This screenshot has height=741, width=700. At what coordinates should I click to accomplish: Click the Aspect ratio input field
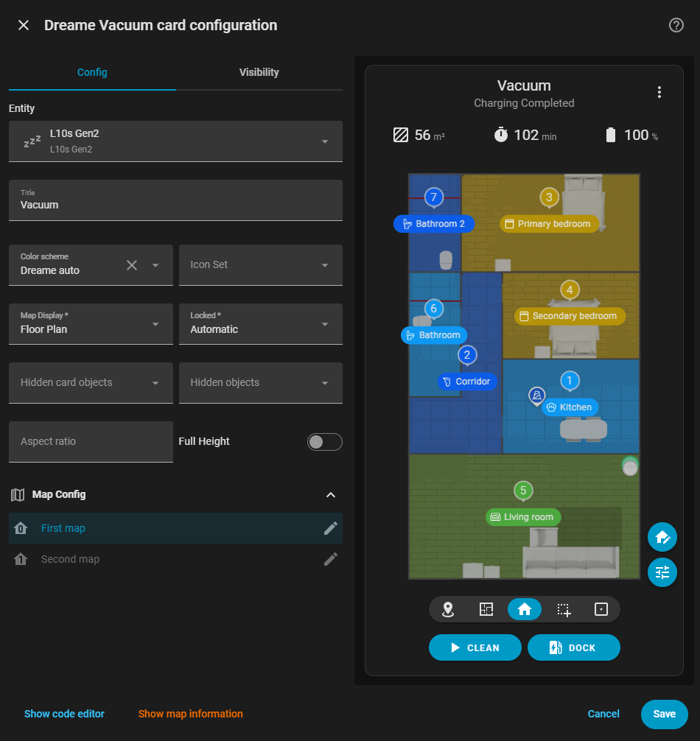[x=91, y=442]
